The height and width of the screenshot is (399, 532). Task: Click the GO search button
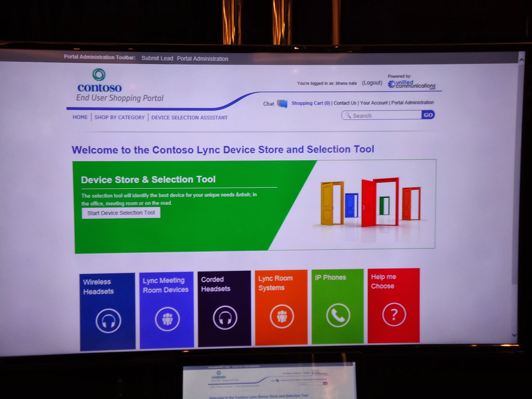click(x=428, y=115)
